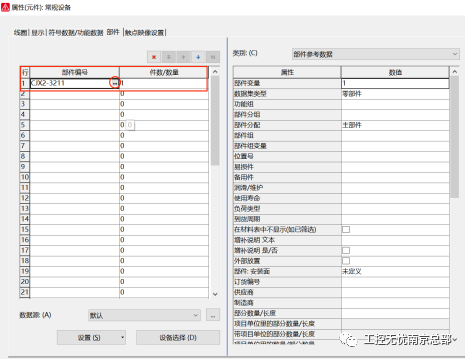Click the 部件变量 value field containing 1
Screen dimensions: 466x360
tap(395, 83)
